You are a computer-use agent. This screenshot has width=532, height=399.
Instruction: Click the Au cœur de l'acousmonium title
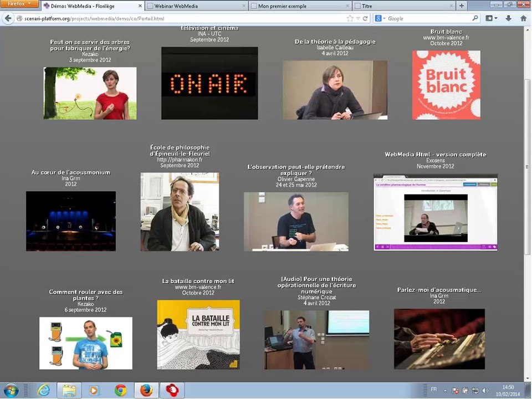click(x=71, y=172)
